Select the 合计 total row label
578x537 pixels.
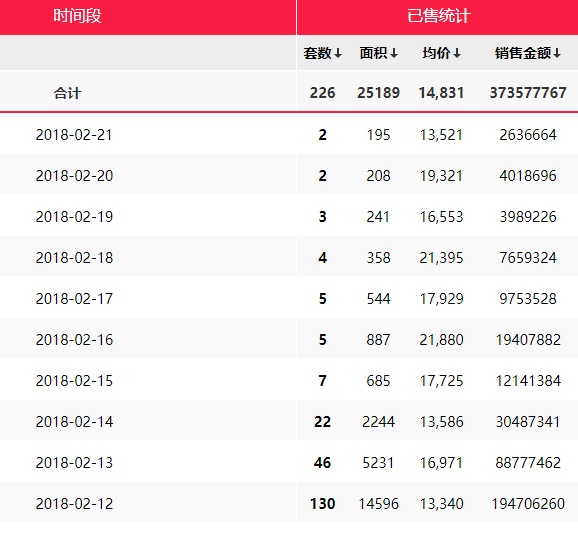pyautogui.click(x=67, y=93)
